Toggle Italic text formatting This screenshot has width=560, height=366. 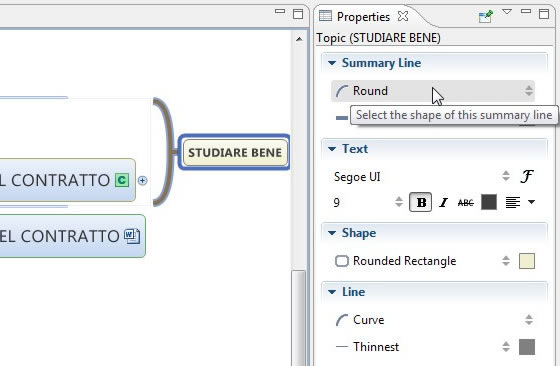click(443, 202)
